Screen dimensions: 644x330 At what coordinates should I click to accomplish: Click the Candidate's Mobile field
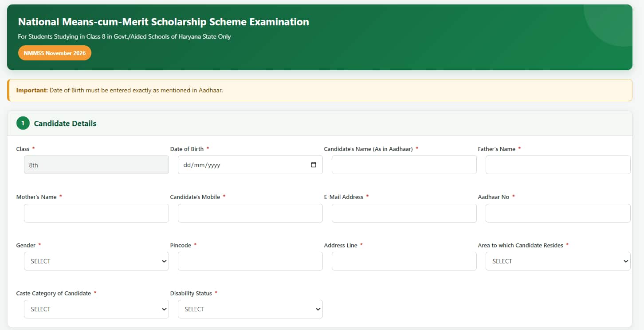click(250, 213)
